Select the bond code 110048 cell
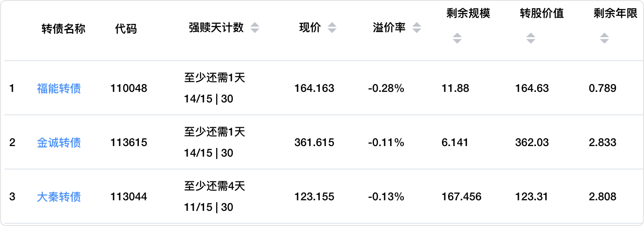 [129, 88]
